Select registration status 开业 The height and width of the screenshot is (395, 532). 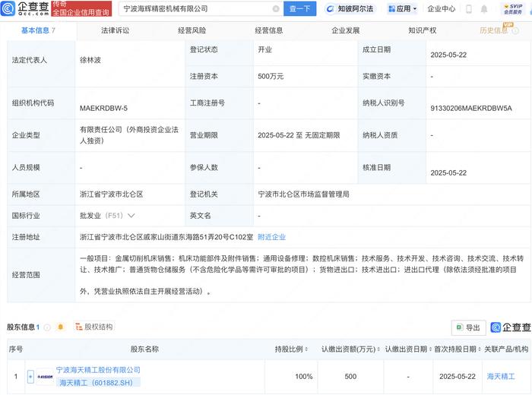tap(264, 50)
